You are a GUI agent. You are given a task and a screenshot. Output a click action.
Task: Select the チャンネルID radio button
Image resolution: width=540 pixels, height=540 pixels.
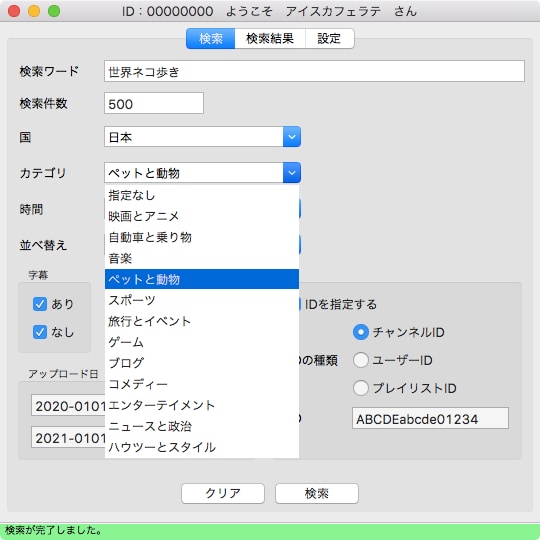(361, 332)
